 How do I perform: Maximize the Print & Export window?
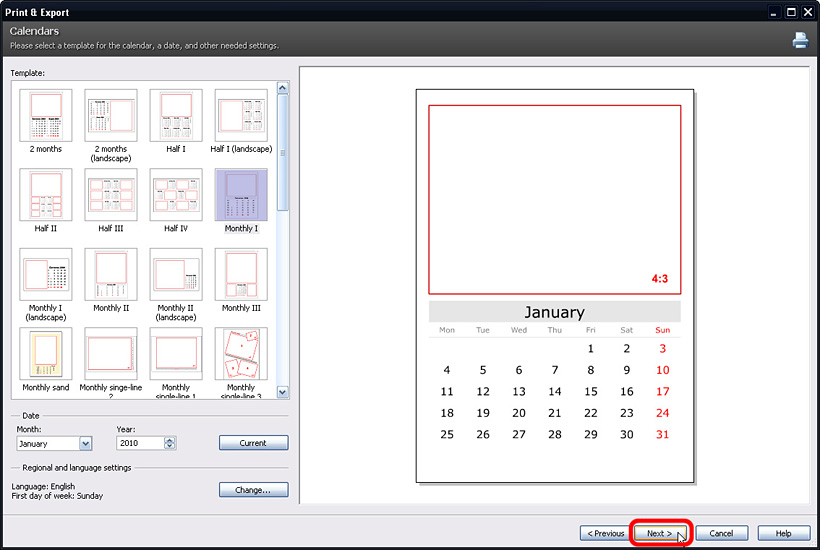(x=791, y=12)
